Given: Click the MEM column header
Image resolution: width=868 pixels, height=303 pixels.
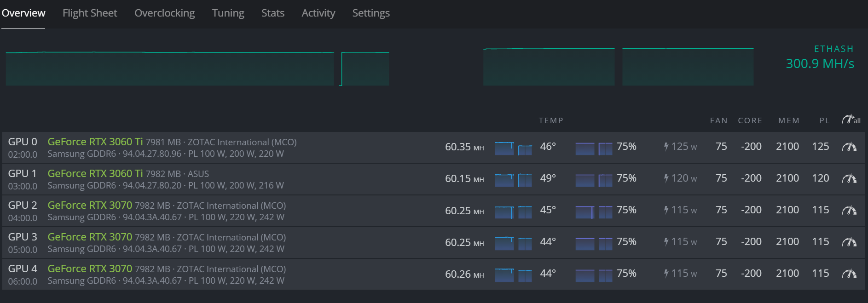Looking at the screenshot, I should [789, 120].
